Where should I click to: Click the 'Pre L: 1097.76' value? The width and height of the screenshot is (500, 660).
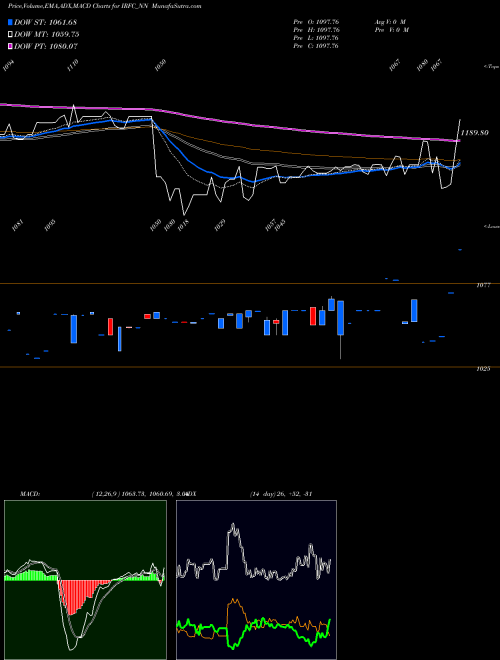point(316,38)
